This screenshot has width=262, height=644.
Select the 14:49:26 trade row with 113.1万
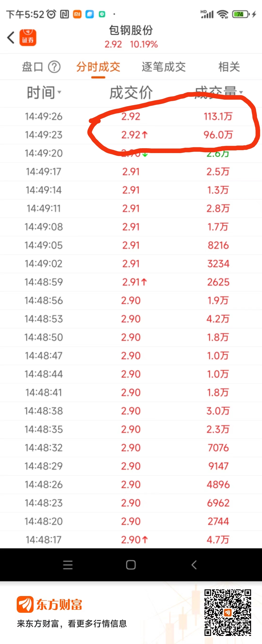coord(131,116)
